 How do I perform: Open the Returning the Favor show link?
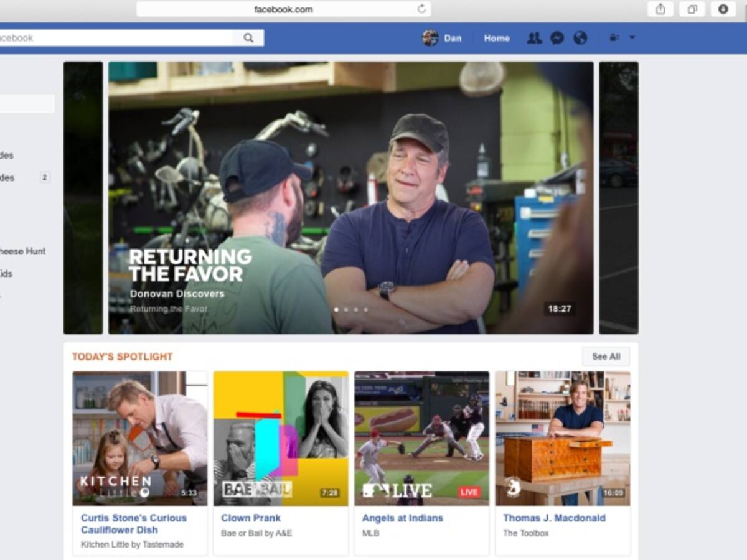pos(169,309)
